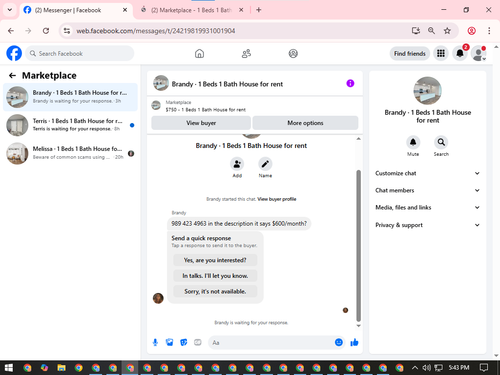Click the View buyer button

201,123
